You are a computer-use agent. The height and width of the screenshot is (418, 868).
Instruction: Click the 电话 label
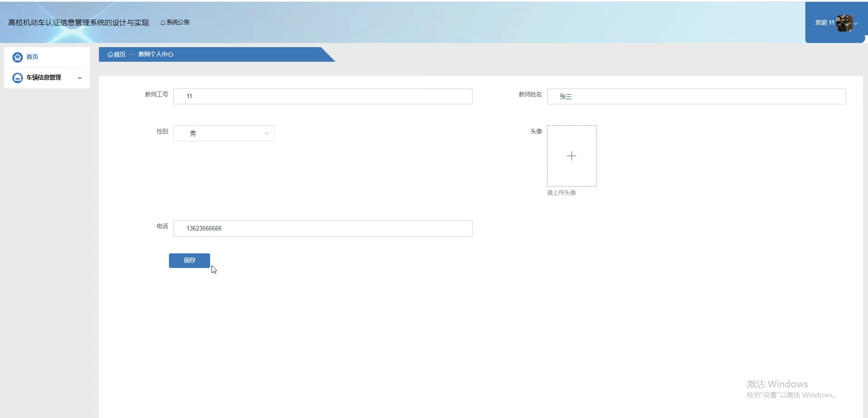click(163, 226)
